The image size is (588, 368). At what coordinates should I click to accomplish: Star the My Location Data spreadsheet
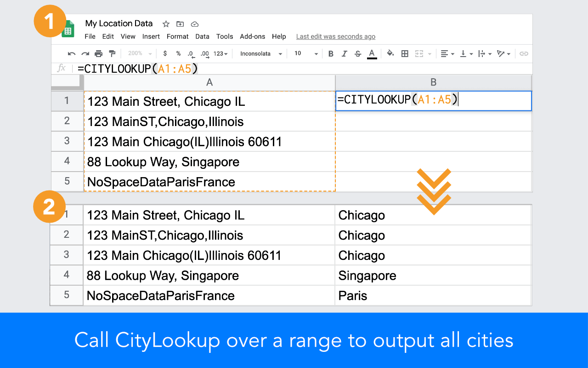pos(166,24)
